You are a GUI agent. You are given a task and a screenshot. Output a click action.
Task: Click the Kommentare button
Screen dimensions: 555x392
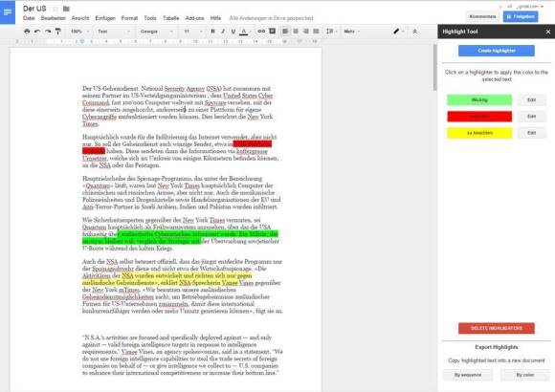[x=482, y=16]
